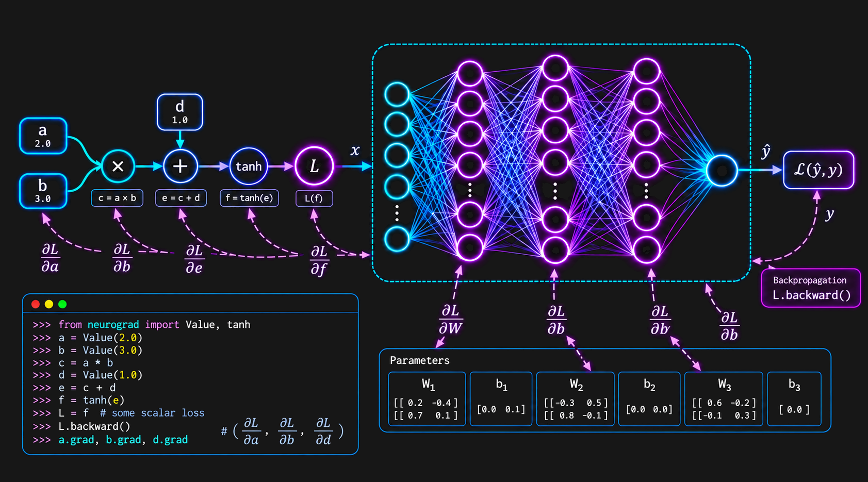Viewport: 868px width, 482px height.
Task: Click the top neuron of the input layer
Action: (397, 94)
